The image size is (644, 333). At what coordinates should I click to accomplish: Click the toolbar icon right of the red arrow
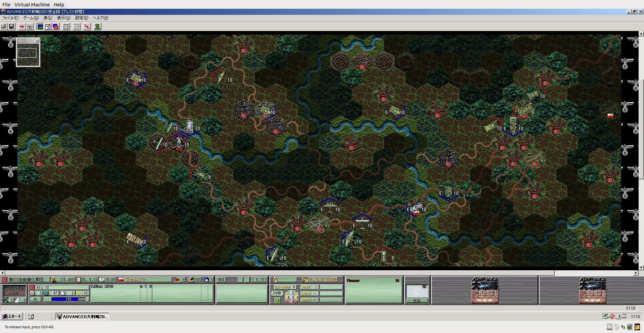[30, 27]
